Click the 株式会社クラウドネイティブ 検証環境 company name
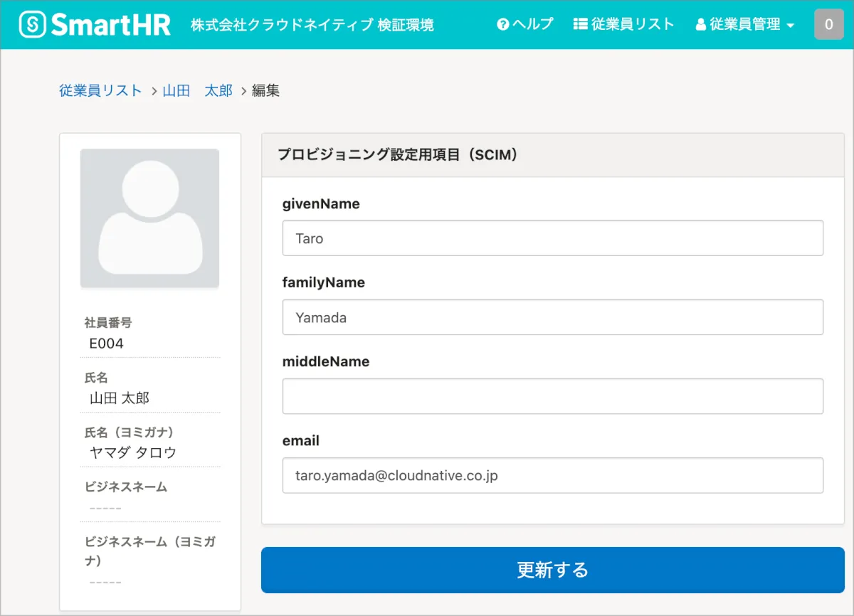The width and height of the screenshot is (854, 616). pyautogui.click(x=312, y=25)
